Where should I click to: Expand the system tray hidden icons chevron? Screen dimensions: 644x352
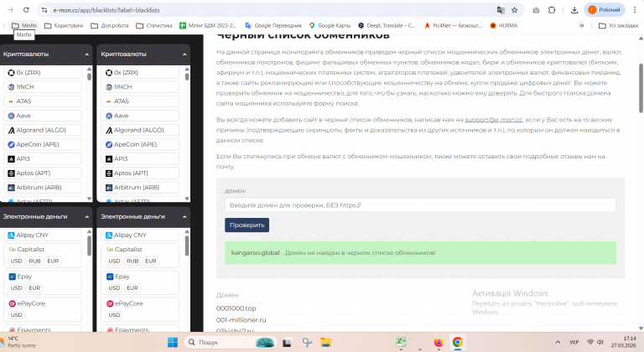point(558,342)
